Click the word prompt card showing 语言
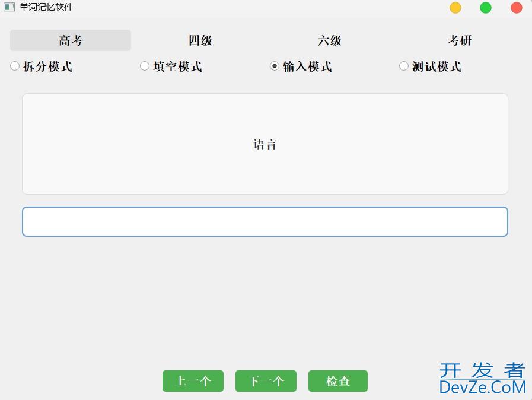The width and height of the screenshot is (532, 400). click(x=265, y=144)
